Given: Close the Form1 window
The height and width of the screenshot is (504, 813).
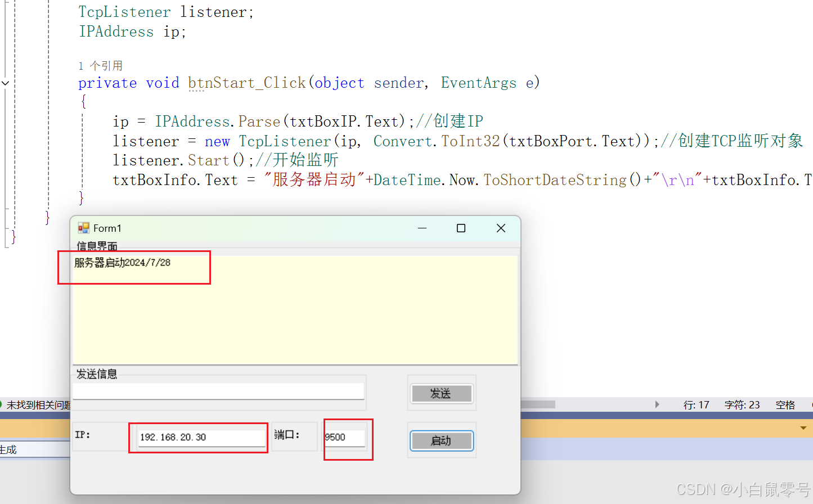Looking at the screenshot, I should pos(501,228).
